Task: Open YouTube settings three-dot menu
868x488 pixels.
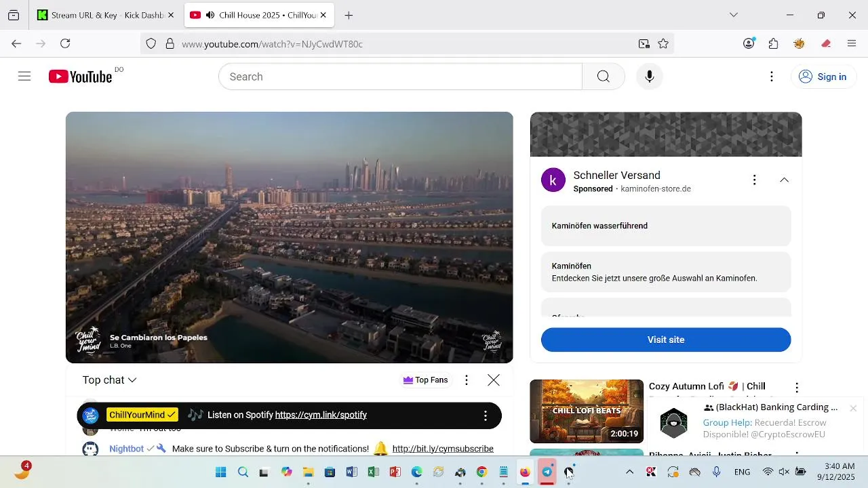Action: coord(771,77)
